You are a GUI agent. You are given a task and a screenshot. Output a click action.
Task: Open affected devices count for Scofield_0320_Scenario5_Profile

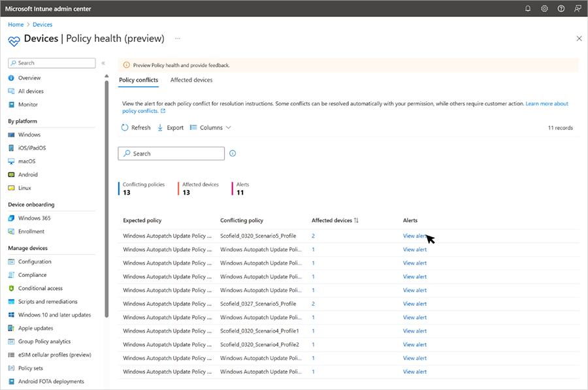[313, 236]
